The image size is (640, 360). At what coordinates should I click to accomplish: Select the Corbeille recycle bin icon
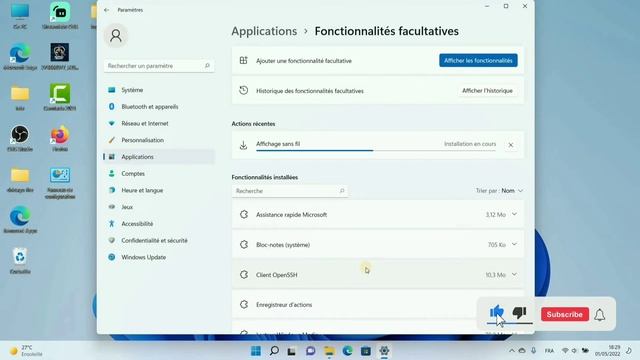[x=20, y=261]
